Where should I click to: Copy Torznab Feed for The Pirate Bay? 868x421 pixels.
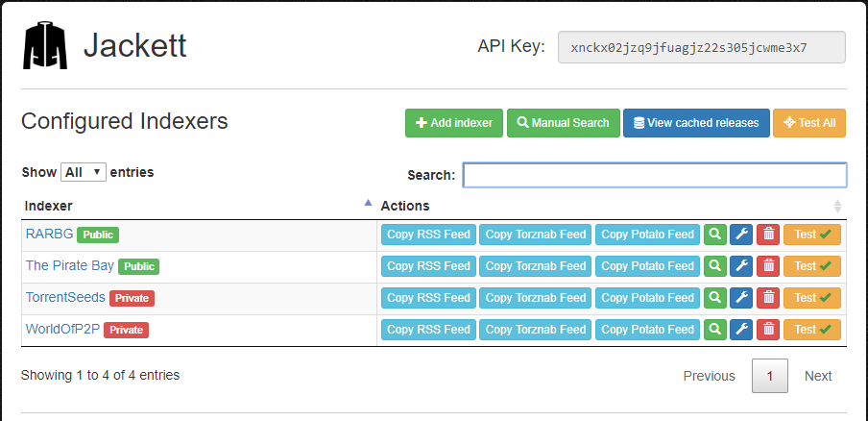536,266
